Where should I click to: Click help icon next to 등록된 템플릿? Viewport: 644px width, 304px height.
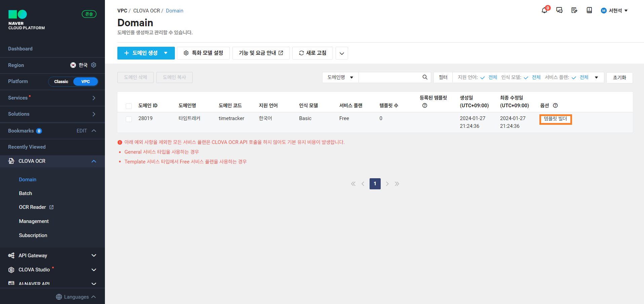coord(425,106)
